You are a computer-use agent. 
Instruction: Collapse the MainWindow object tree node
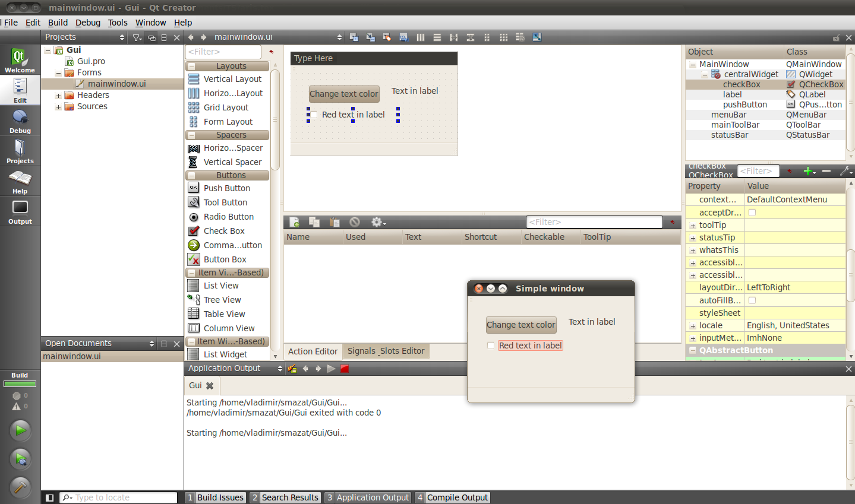tap(693, 65)
